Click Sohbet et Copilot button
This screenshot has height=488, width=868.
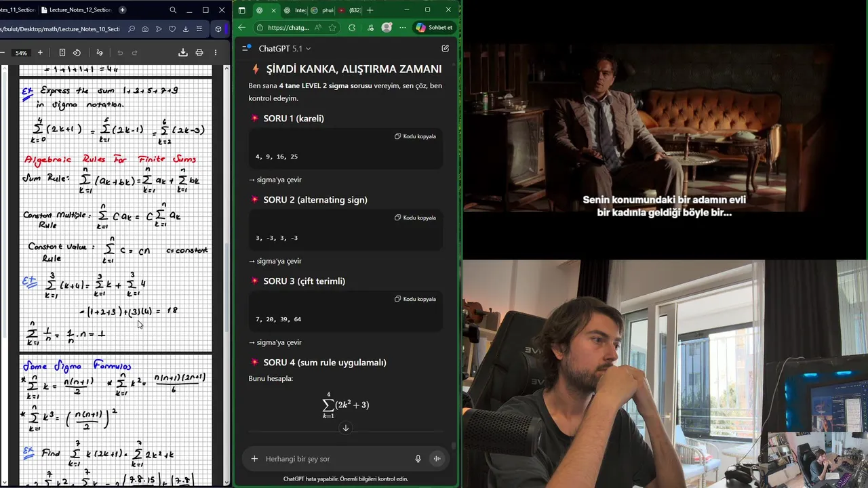tap(433, 28)
